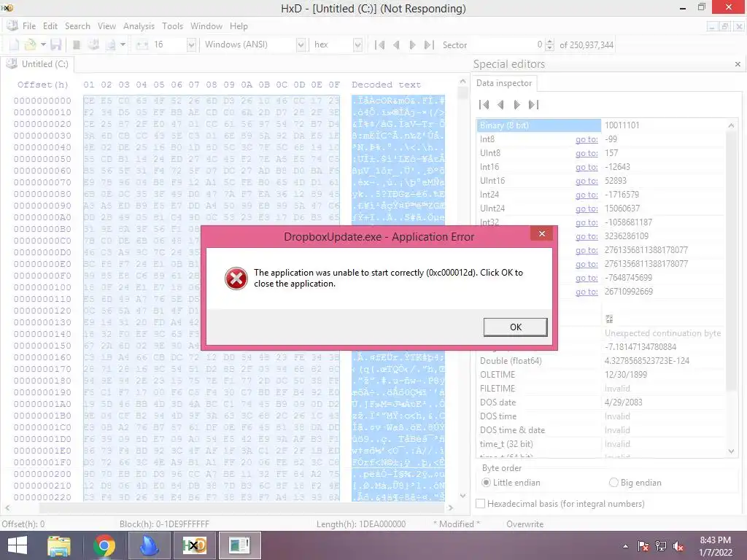Open the Edit menu
Screen dimensions: 747x560
[50, 26]
